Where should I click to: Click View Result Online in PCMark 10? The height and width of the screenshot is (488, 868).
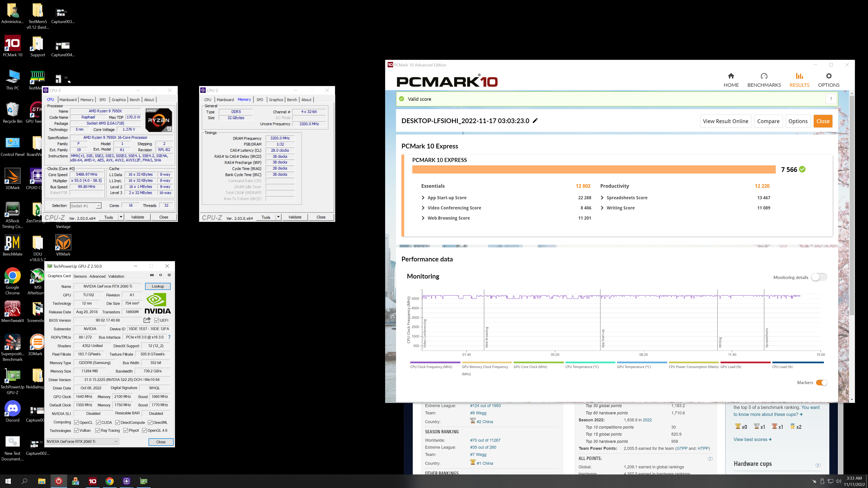click(725, 121)
